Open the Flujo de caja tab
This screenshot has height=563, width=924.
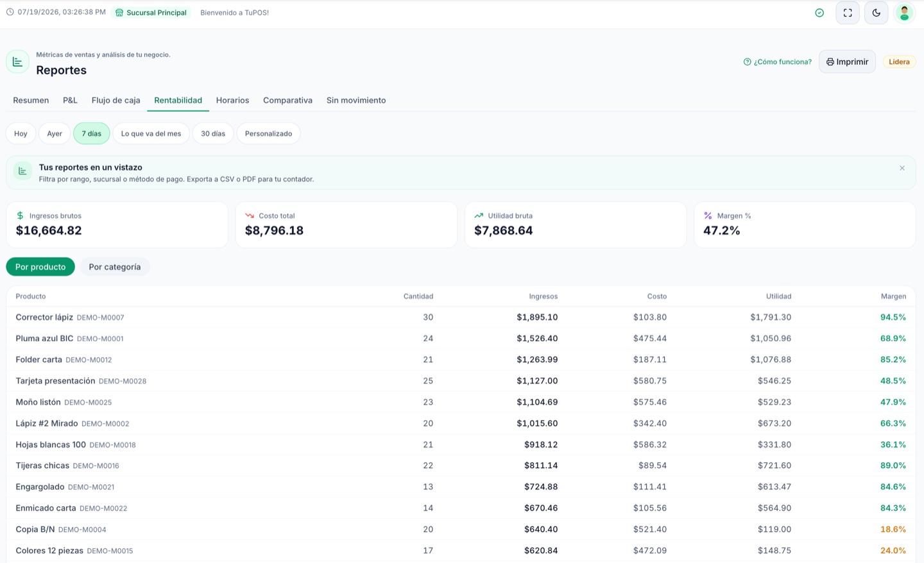click(x=116, y=101)
